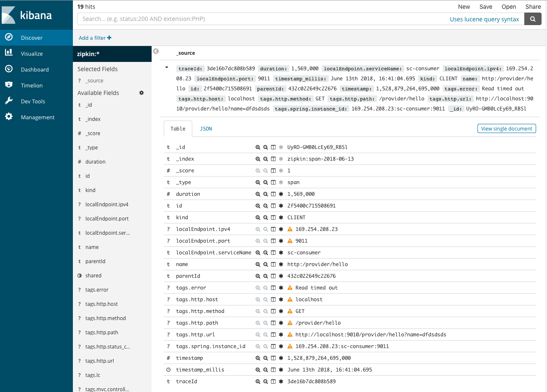Collapse the field sidebar with arrow icon
Viewport: 547px width, 392px height.
pyautogui.click(x=156, y=51)
